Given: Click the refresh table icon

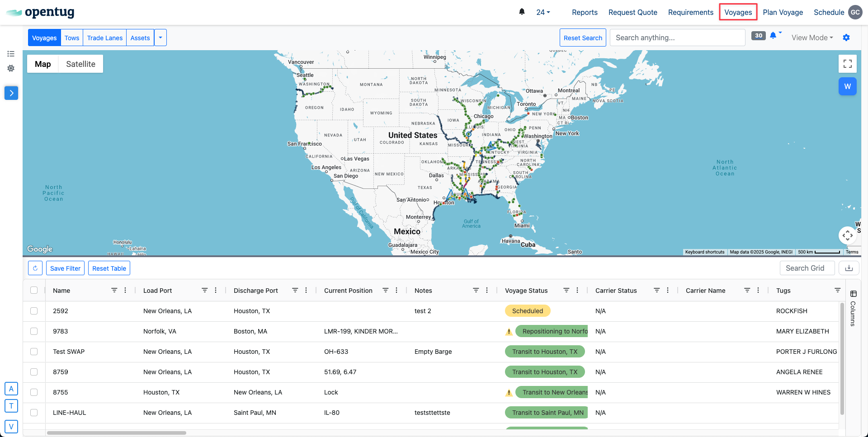Looking at the screenshot, I should [35, 268].
